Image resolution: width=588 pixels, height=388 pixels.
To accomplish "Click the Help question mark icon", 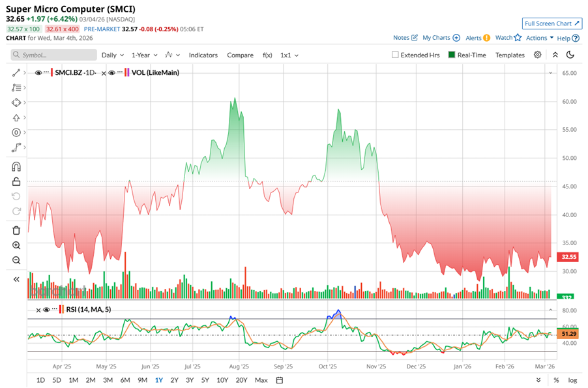I will tap(576, 38).
